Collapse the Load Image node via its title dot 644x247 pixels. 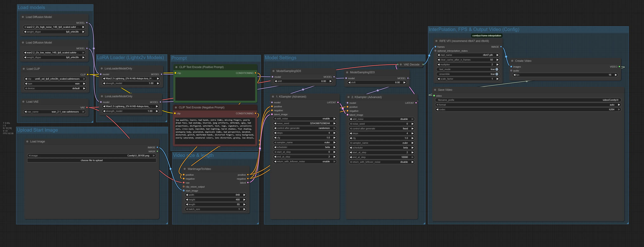[27, 141]
